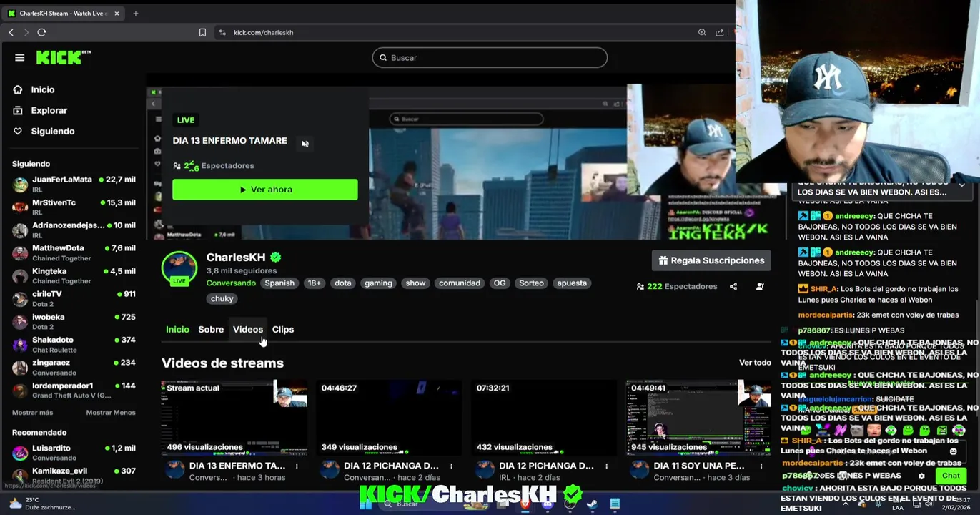
Task: Focus the Buscar search field
Action: 490,58
